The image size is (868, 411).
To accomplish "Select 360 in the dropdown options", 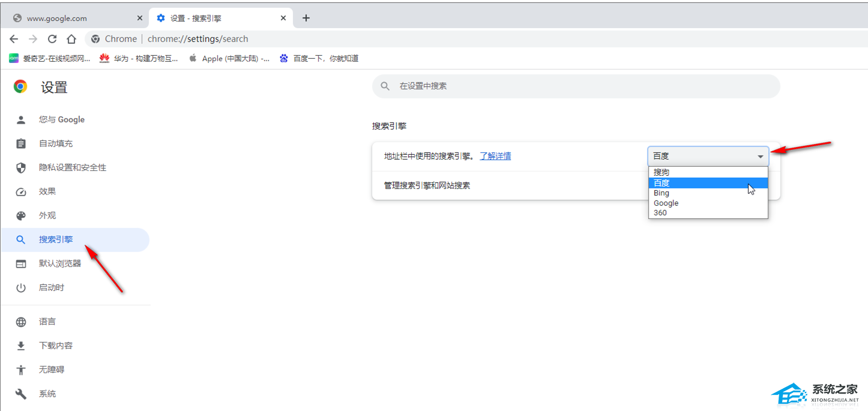I will click(x=660, y=213).
